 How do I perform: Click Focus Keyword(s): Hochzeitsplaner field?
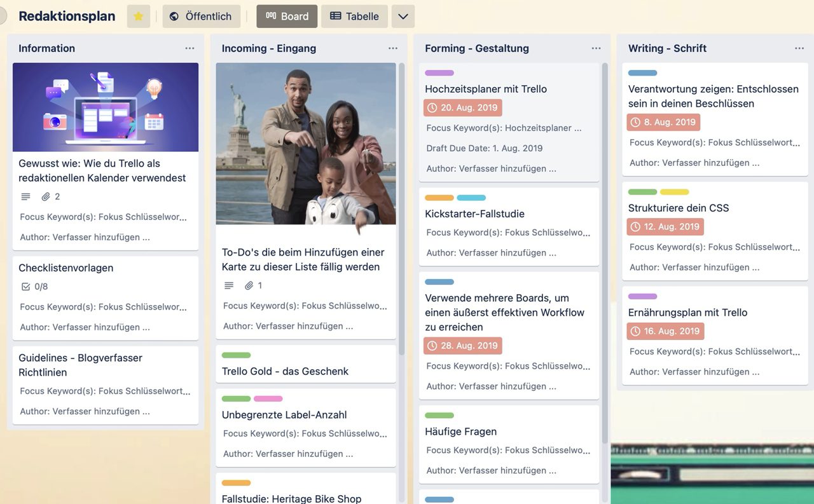[504, 128]
